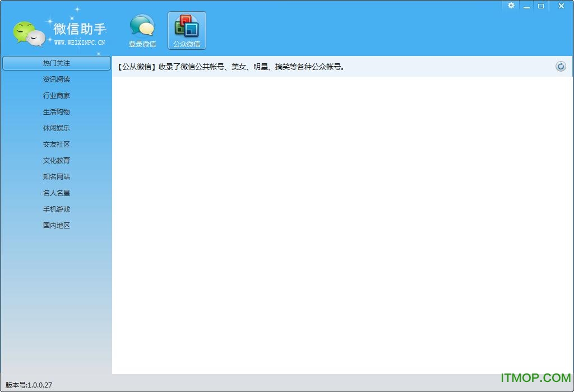Open 交友社区 sidebar item

pyautogui.click(x=57, y=144)
